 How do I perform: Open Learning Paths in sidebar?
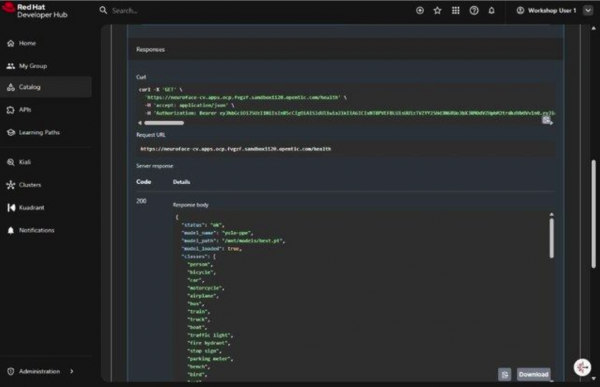click(x=46, y=132)
